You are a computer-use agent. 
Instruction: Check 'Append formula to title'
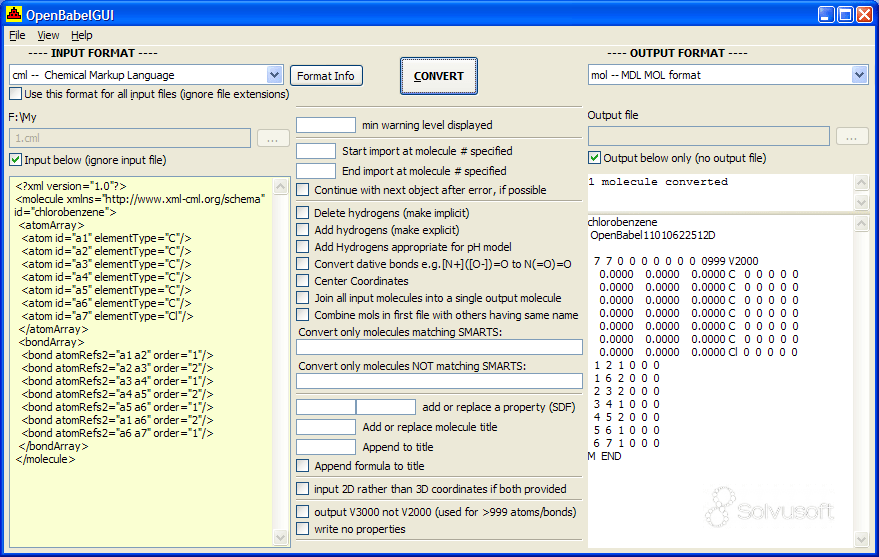[303, 466]
